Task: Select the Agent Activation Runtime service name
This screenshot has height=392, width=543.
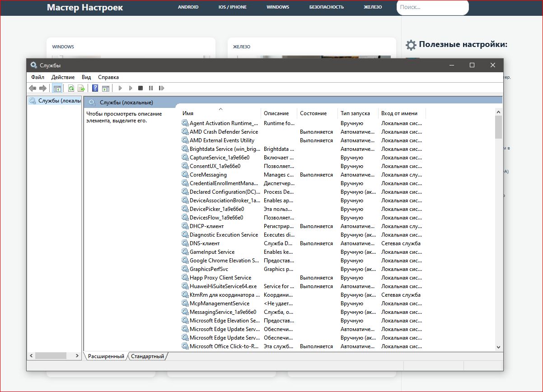Action: coord(224,123)
